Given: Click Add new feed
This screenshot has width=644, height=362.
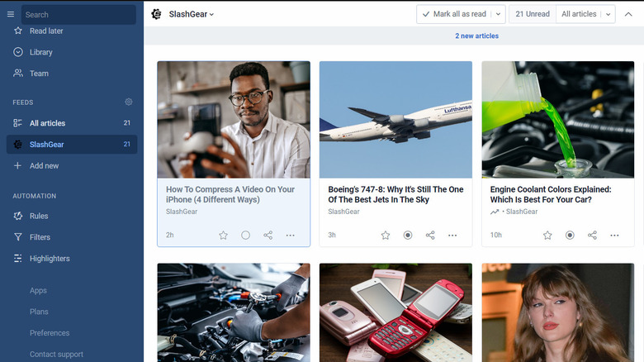Looking at the screenshot, I should [44, 166].
